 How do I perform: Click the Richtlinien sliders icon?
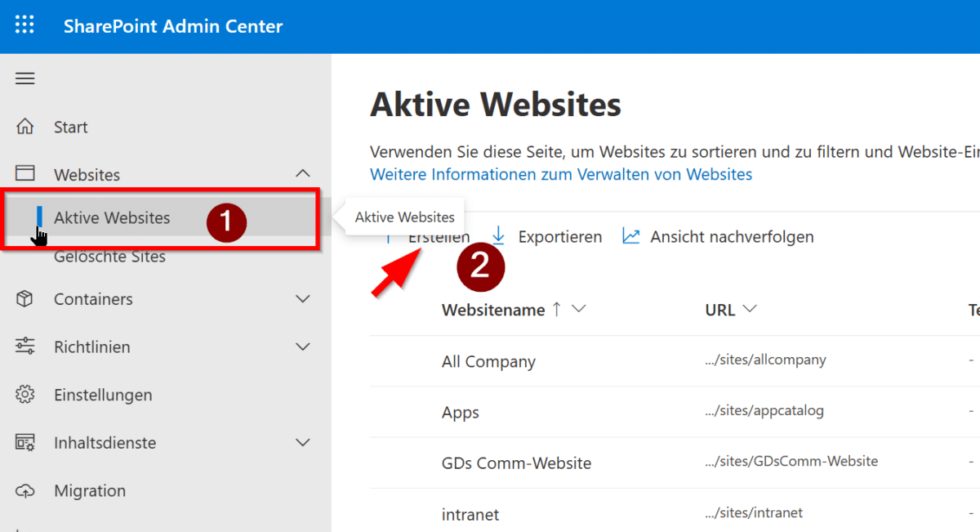pos(25,346)
